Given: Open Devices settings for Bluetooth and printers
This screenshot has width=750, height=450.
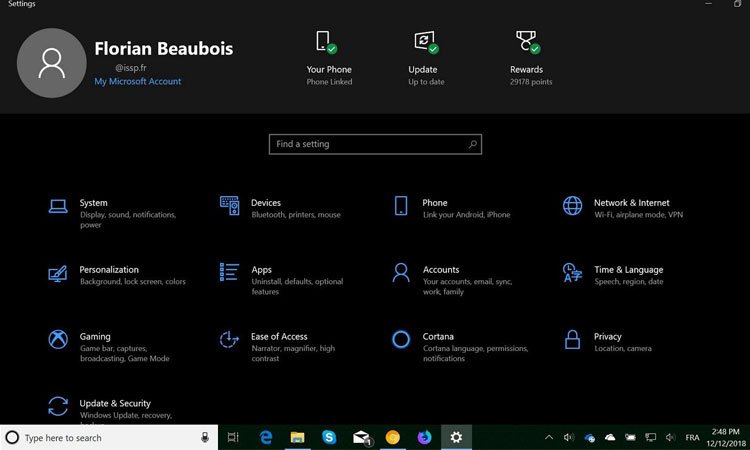Looking at the screenshot, I should (x=265, y=203).
